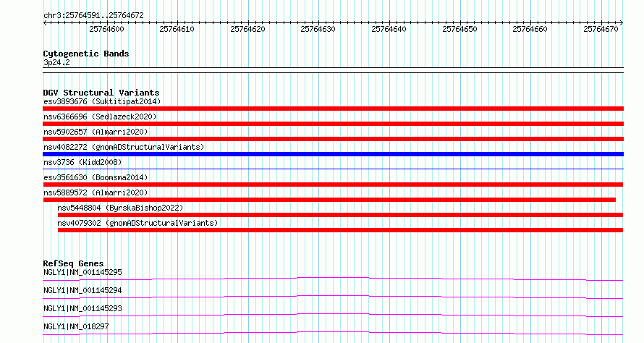
Task: Click the red bar under nsv5902657
Action: [333, 139]
